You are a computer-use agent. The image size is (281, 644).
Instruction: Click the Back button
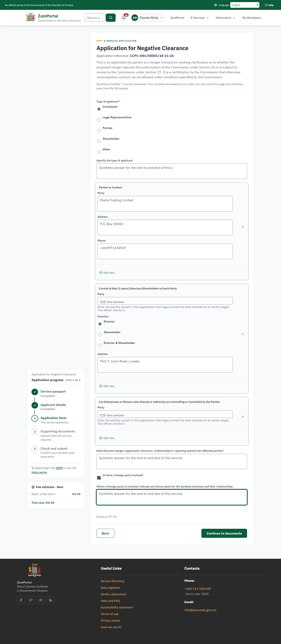tap(106, 533)
